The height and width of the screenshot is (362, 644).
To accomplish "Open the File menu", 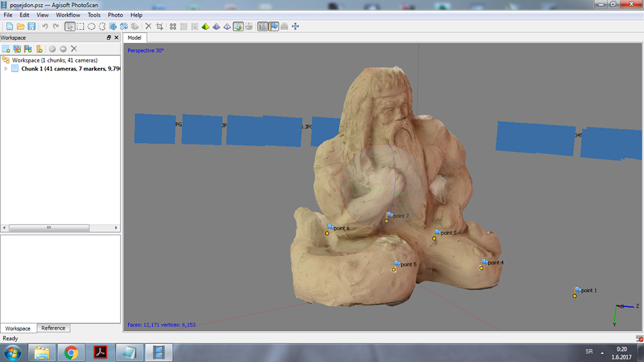I will click(x=8, y=15).
